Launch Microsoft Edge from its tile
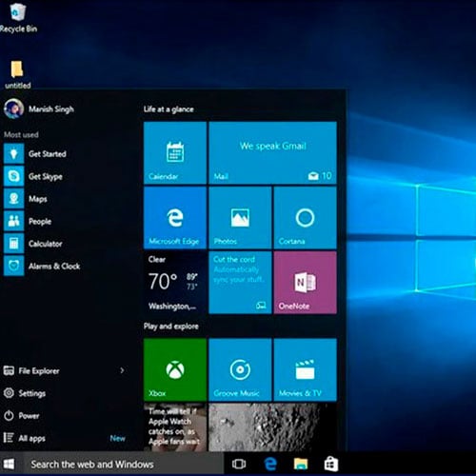Screen dimensions: 476x476 [x=175, y=218]
